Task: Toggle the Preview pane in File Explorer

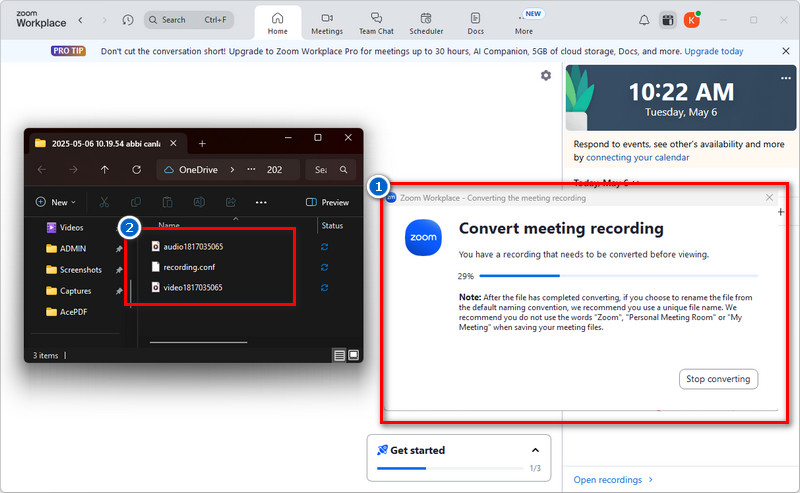Action: click(x=327, y=202)
